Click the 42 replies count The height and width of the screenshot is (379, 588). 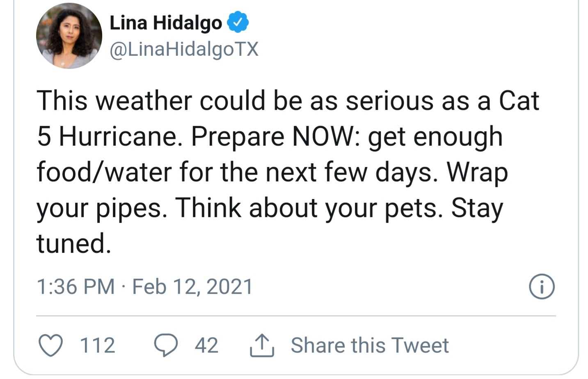pyautogui.click(x=206, y=345)
